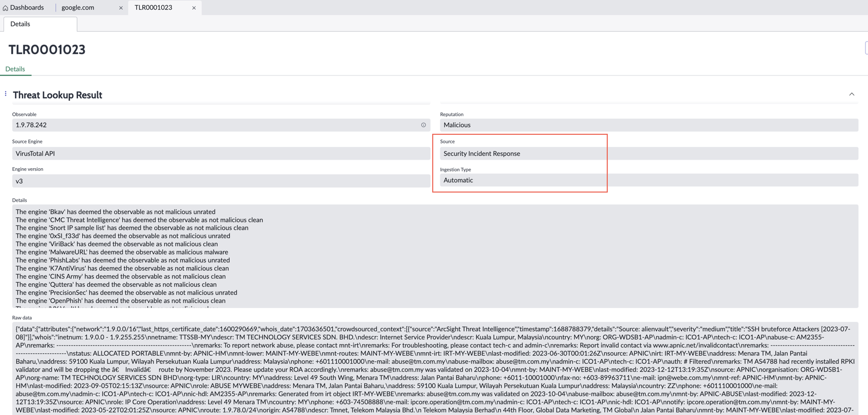The height and width of the screenshot is (415, 868).
Task: Click the TLR0001023 page heading
Action: pyautogui.click(x=47, y=50)
